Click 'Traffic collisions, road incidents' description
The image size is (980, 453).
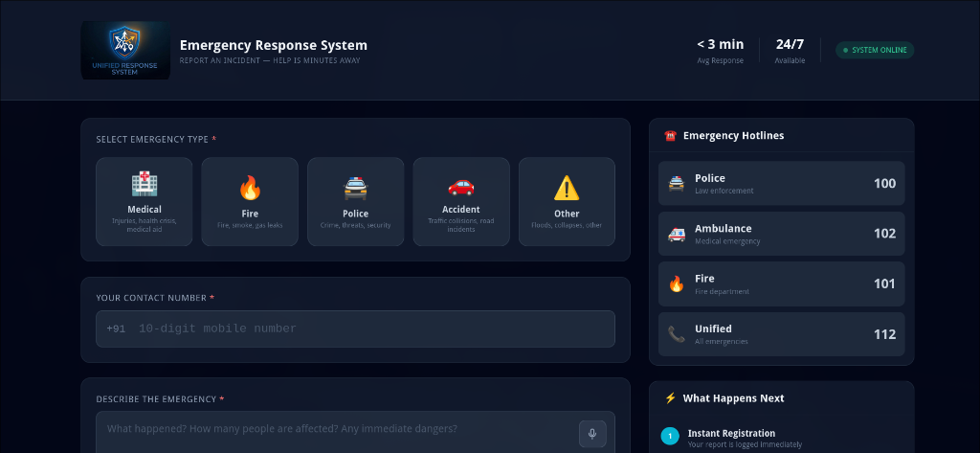tap(461, 225)
